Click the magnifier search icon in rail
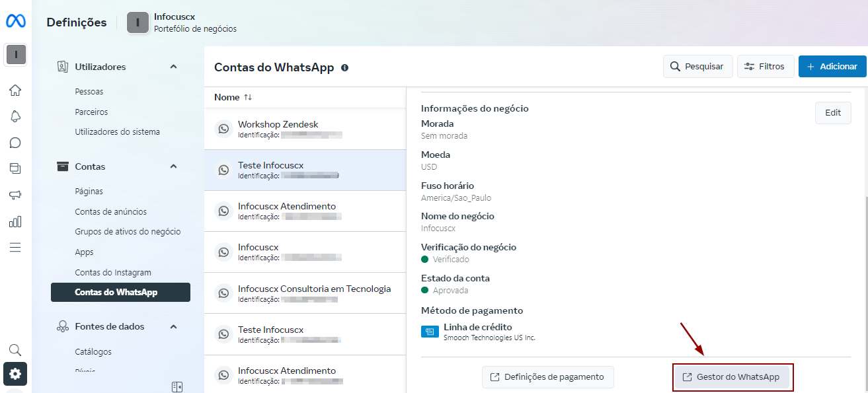 pos(15,349)
